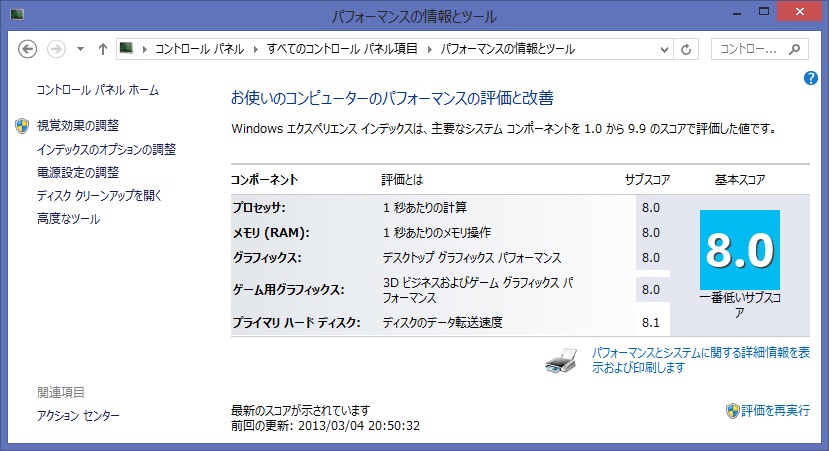Open 視覚効果の調整
Viewport: 829px width, 451px height.
[x=78, y=125]
